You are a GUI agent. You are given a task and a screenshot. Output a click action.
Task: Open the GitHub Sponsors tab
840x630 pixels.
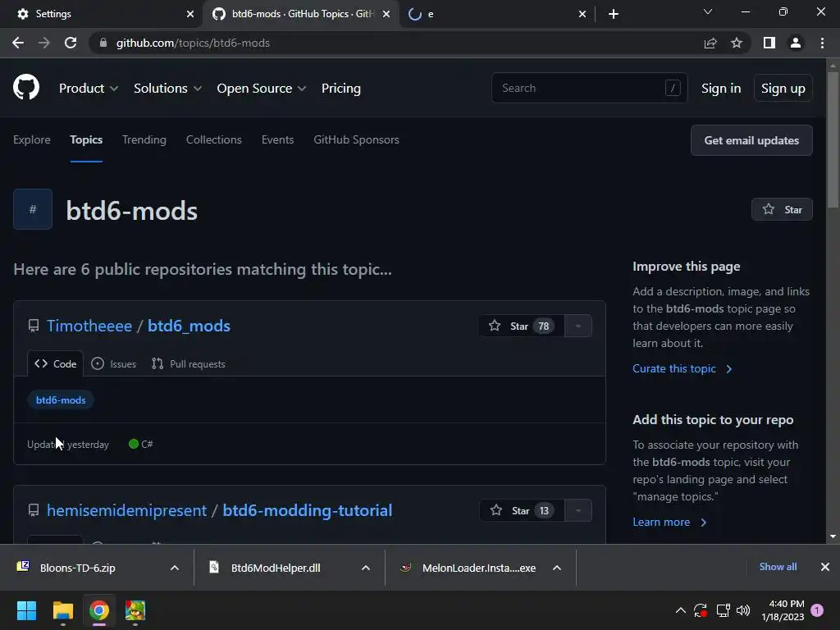356,139
